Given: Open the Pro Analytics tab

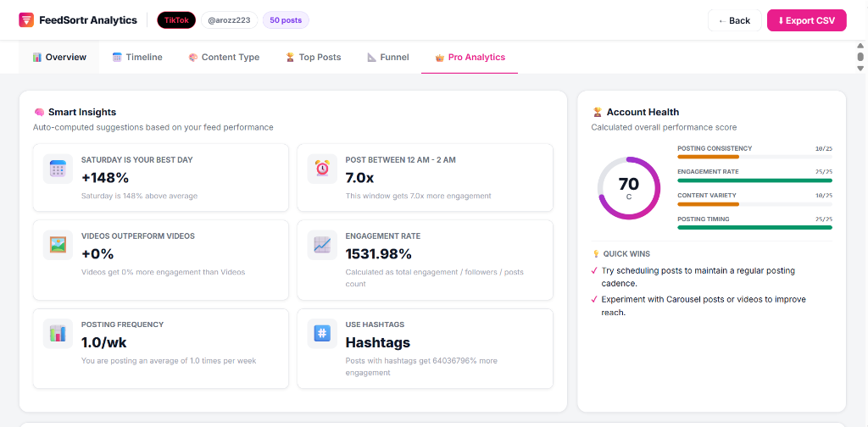Looking at the screenshot, I should (470, 57).
